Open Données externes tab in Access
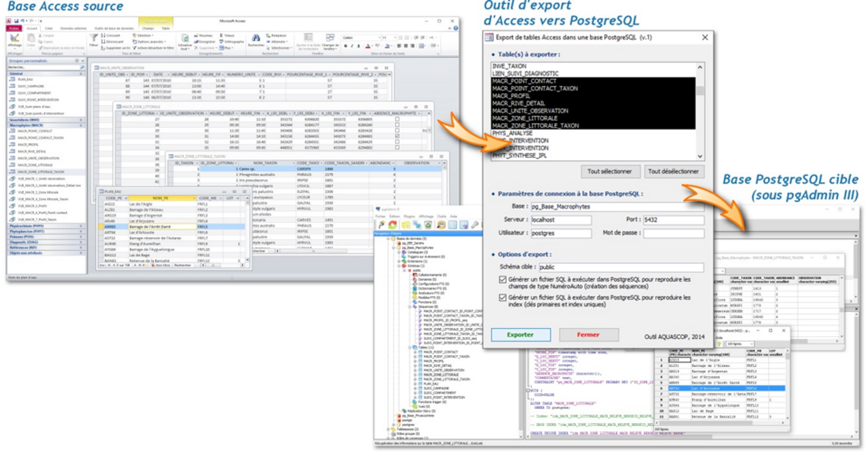 (x=73, y=29)
